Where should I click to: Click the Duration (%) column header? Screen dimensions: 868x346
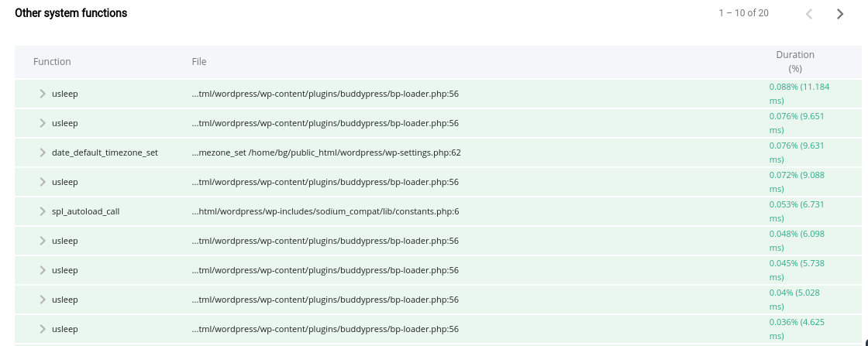click(x=795, y=62)
